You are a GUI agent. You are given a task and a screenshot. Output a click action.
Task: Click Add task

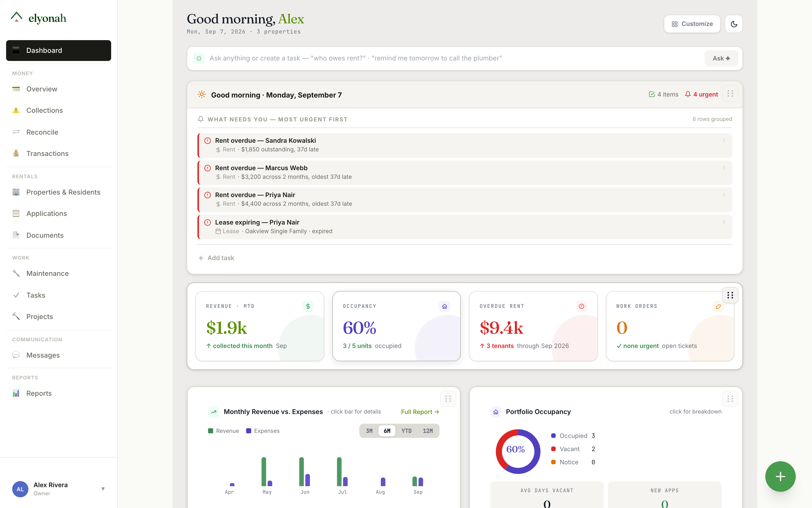216,258
